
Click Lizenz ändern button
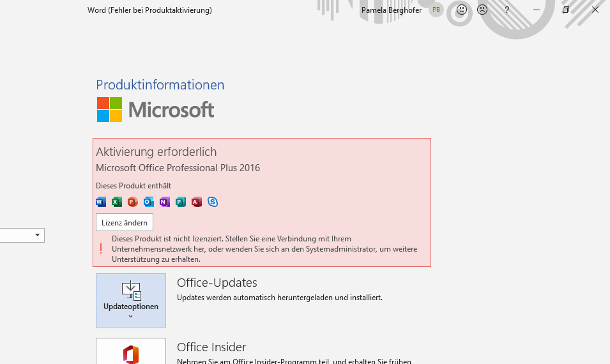pos(125,222)
